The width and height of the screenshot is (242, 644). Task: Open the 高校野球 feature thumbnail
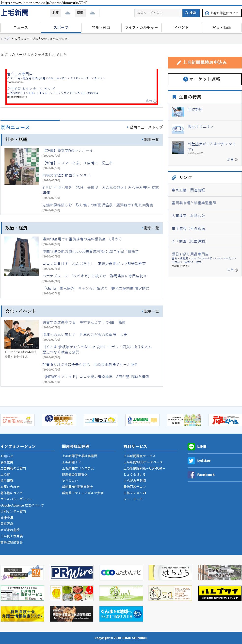pyautogui.click(x=178, y=112)
